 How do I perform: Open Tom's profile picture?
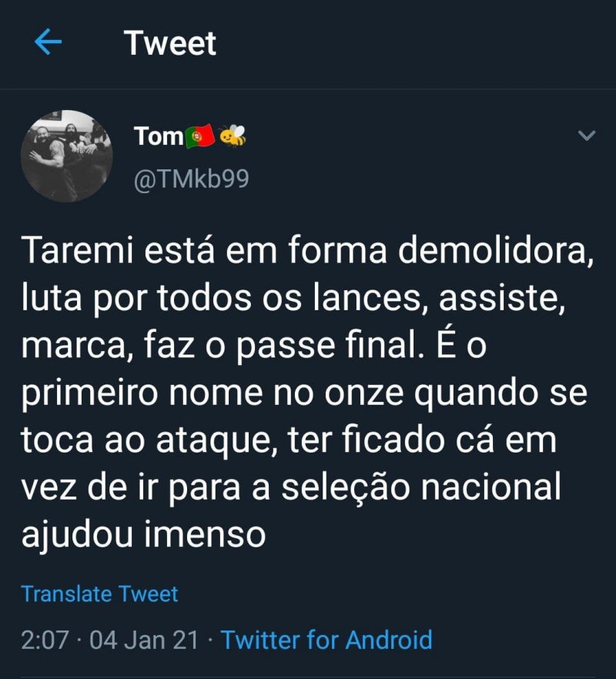67,156
